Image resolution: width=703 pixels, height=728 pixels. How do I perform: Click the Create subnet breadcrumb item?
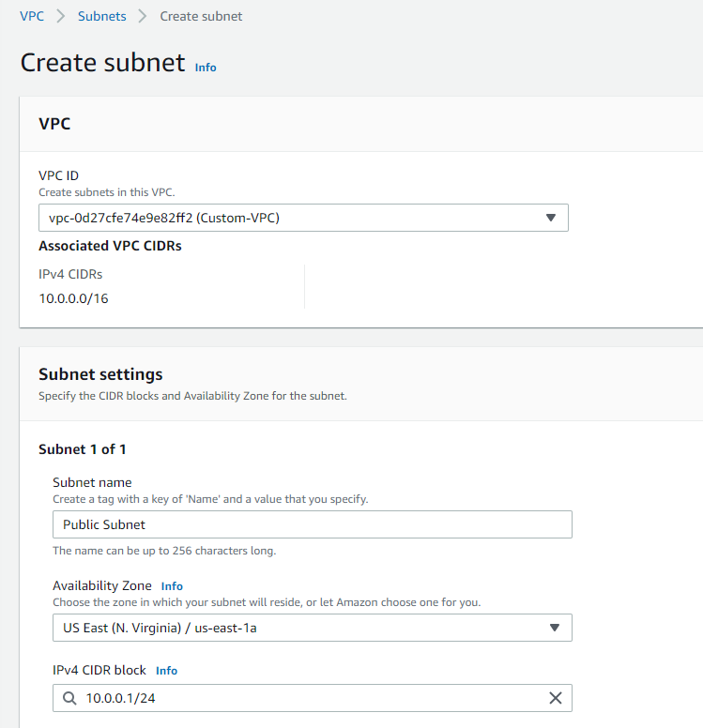[x=201, y=16]
